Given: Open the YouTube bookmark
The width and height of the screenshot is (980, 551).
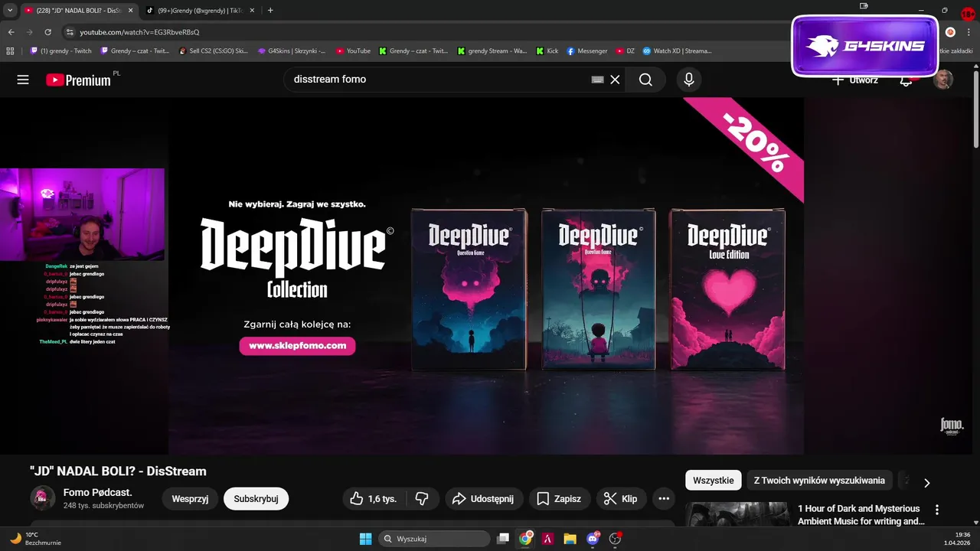Looking at the screenshot, I should click(353, 51).
